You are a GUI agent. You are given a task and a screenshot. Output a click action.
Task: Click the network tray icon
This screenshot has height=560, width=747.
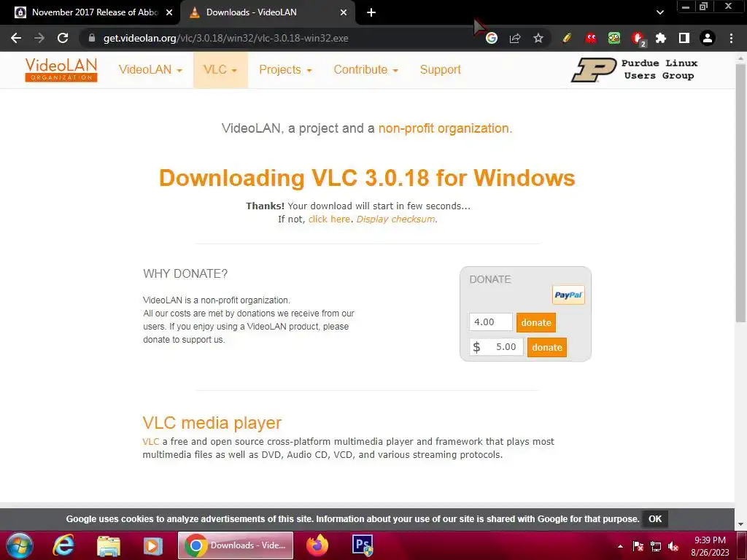pos(656,546)
